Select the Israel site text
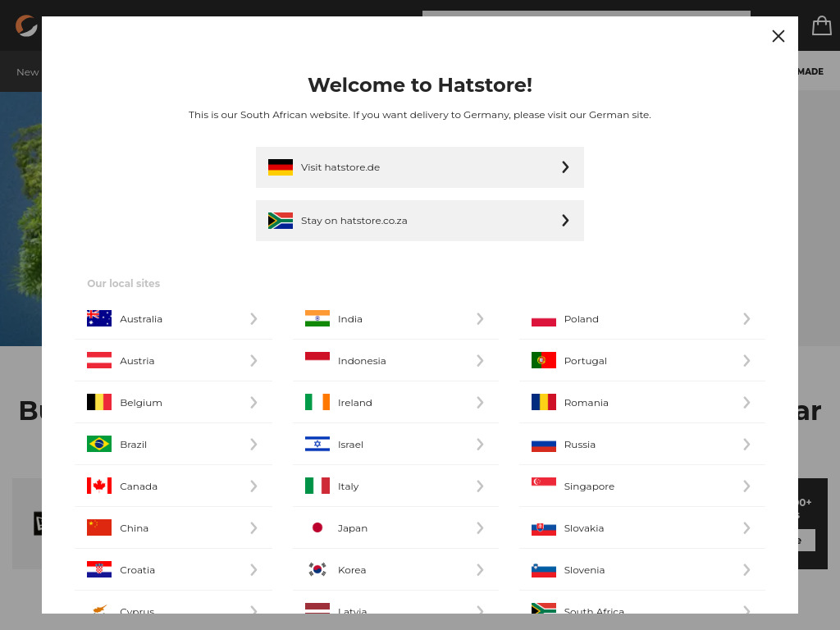Screen dimensions: 840x630 coord(350,445)
